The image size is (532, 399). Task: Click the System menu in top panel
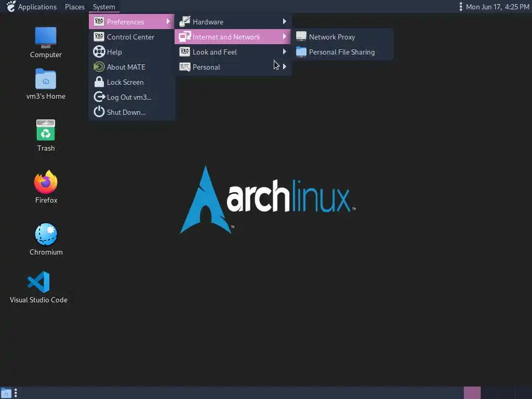click(x=104, y=7)
